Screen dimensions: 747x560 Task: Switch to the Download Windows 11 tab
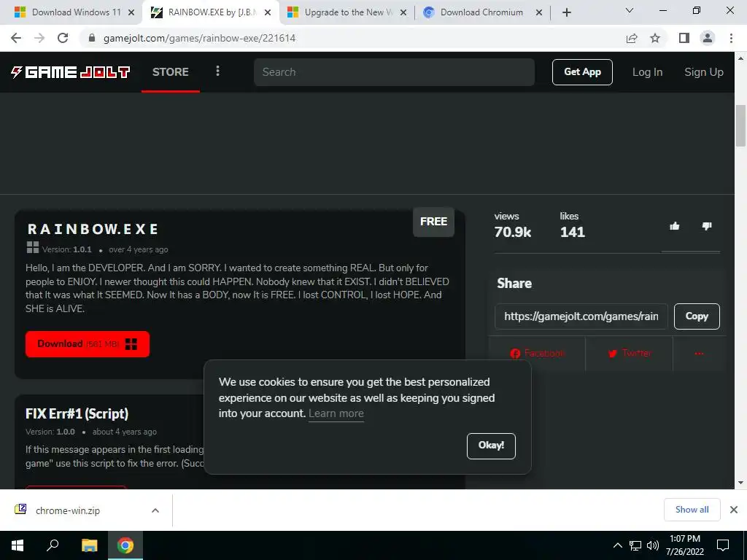tap(69, 12)
